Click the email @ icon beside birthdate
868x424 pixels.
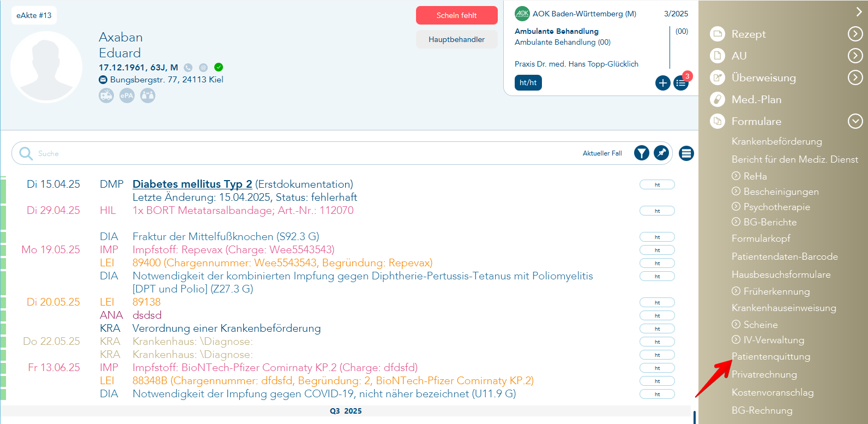tap(203, 68)
